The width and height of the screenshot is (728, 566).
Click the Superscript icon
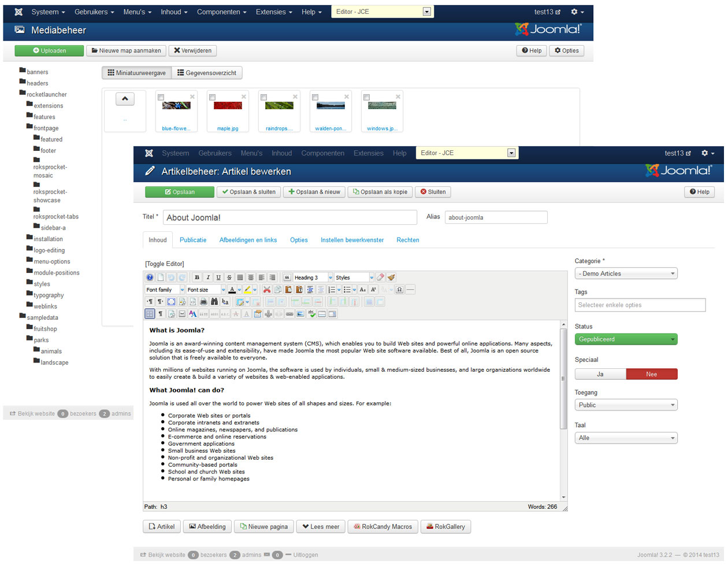[x=373, y=290]
